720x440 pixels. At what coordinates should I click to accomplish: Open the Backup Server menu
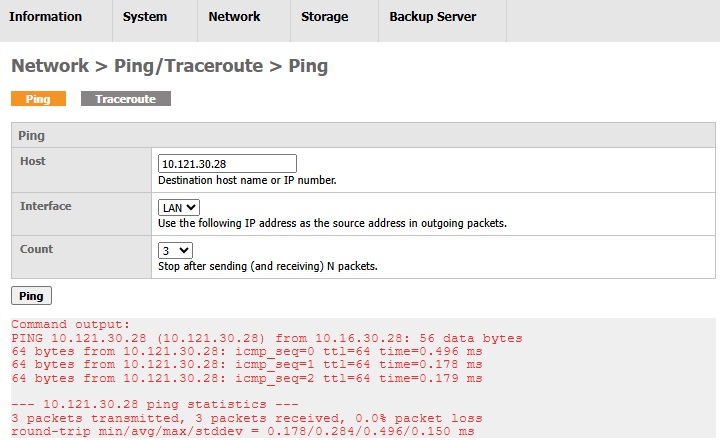click(x=432, y=17)
